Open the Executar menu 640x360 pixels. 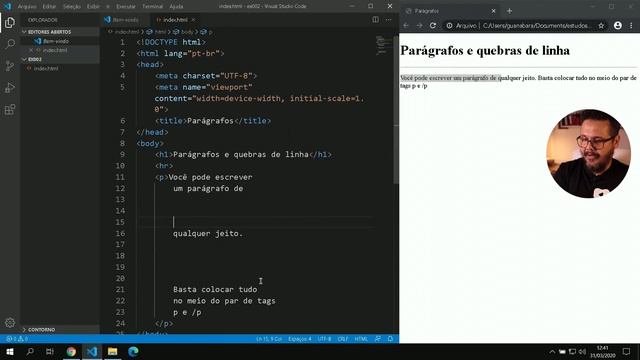pyautogui.click(x=126, y=7)
